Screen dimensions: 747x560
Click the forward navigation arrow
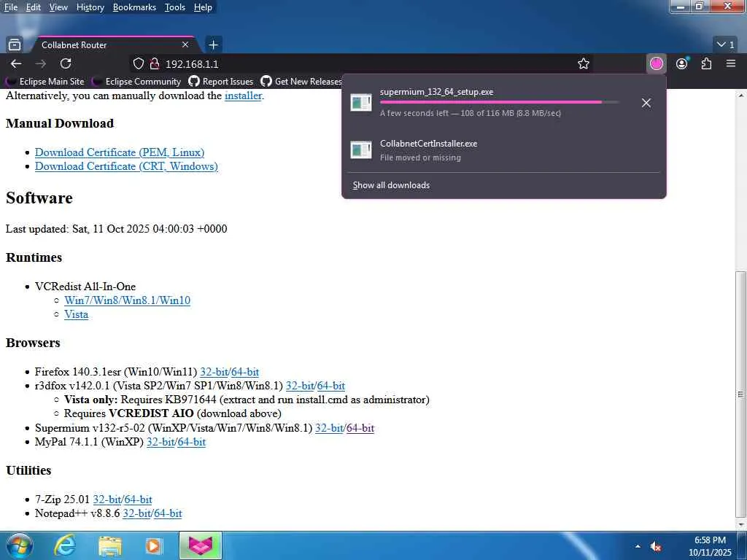(x=41, y=64)
